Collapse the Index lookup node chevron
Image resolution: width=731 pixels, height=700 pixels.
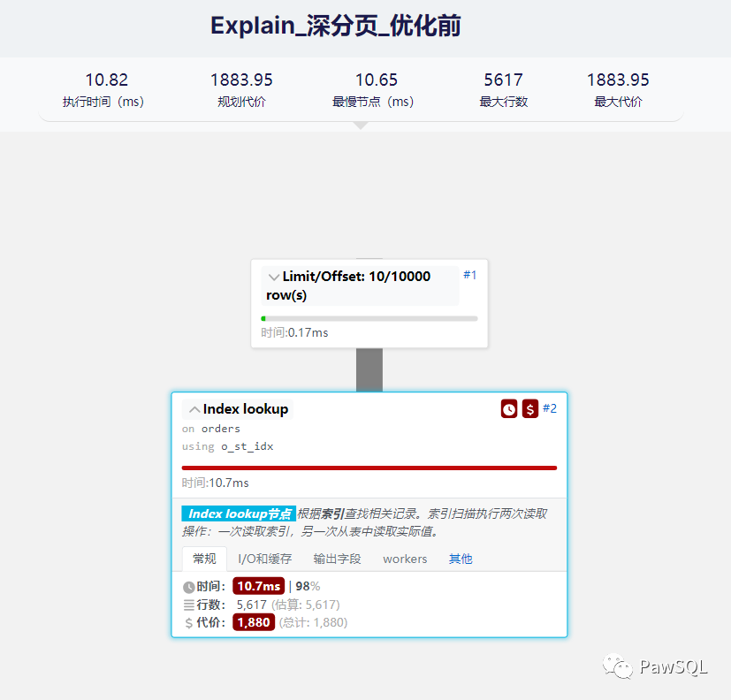click(194, 409)
